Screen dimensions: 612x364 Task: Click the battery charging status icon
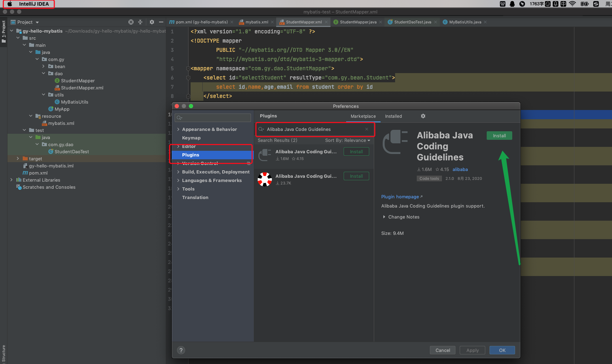tap(584, 4)
